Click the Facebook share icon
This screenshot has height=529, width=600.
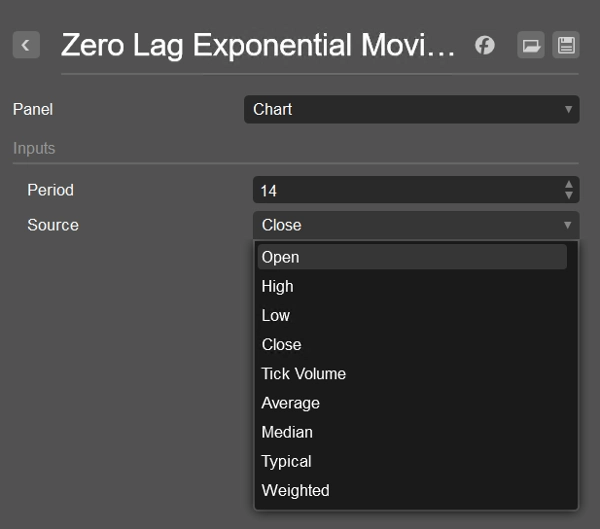[485, 45]
